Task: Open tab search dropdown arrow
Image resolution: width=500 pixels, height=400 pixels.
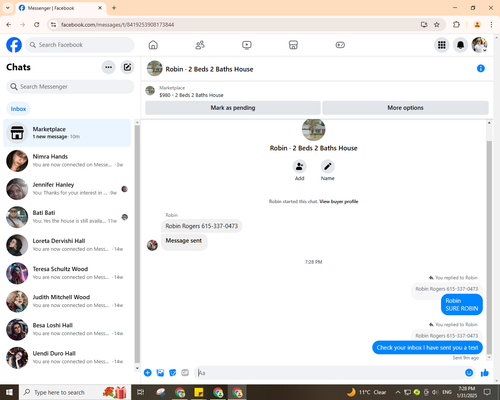Action: point(8,8)
